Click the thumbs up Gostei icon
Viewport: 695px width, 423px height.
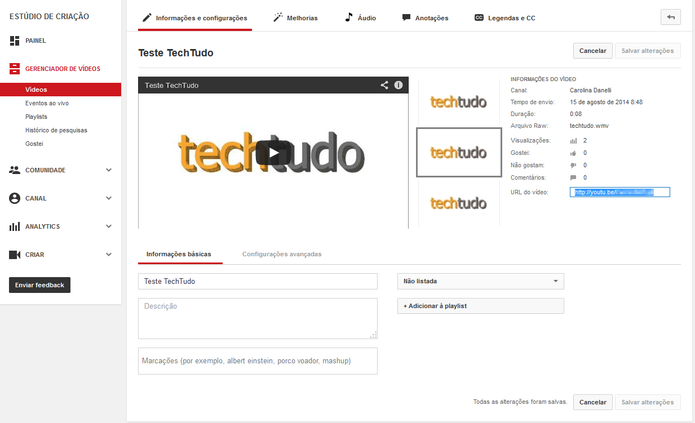(573, 153)
